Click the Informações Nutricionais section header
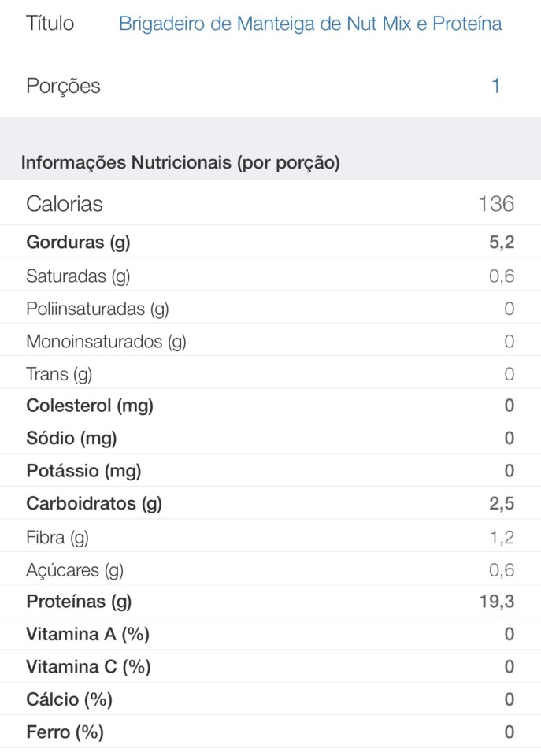Image resolution: width=541 pixels, height=756 pixels. (180, 163)
